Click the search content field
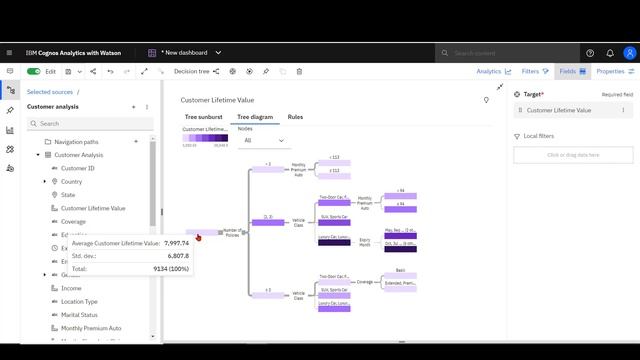The height and width of the screenshot is (360, 640). pyautogui.click(x=507, y=53)
